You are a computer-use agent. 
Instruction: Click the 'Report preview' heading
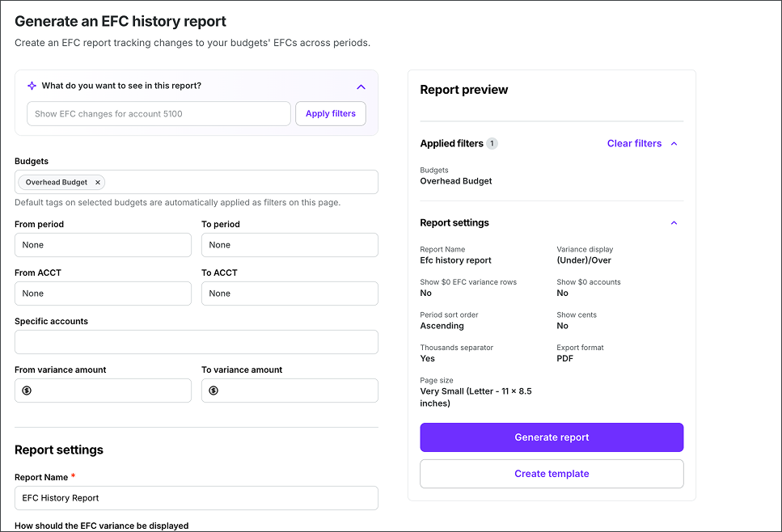point(464,90)
